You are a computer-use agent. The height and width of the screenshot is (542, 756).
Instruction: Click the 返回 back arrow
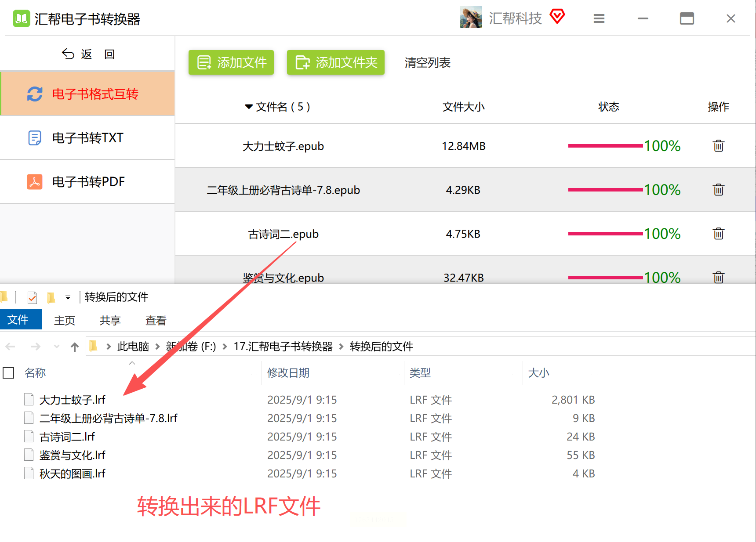68,54
